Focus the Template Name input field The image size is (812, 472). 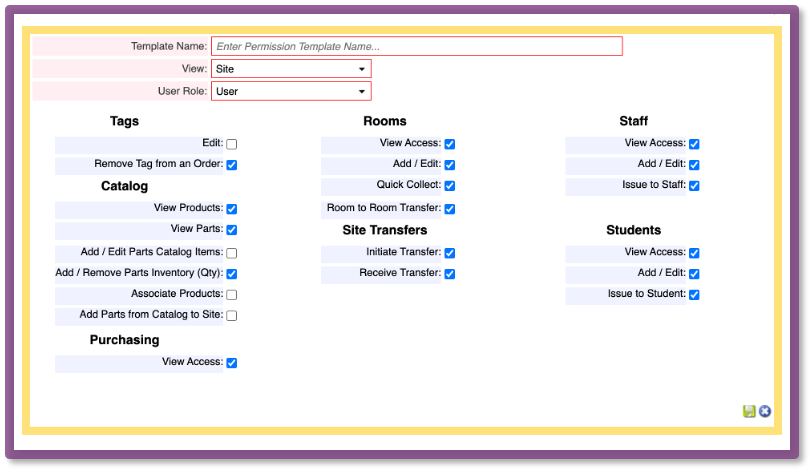click(x=417, y=46)
